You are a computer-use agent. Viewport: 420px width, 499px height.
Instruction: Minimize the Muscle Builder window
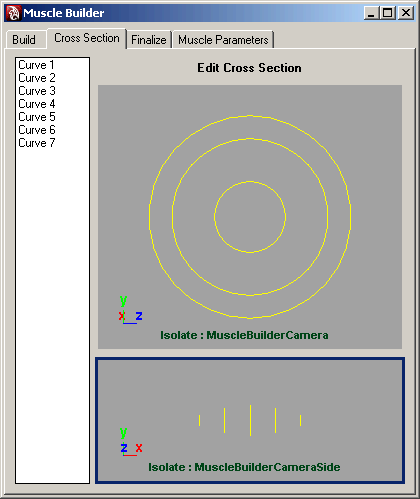coord(371,13)
